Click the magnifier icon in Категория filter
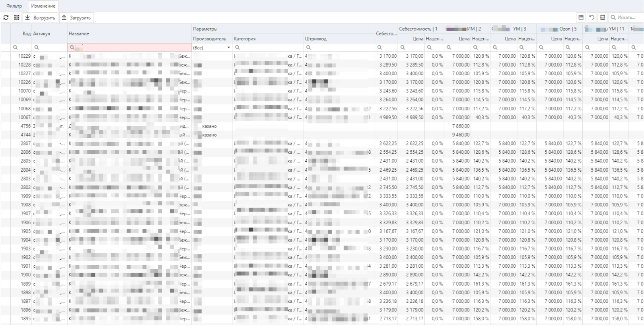644x327 pixels. [237, 47]
